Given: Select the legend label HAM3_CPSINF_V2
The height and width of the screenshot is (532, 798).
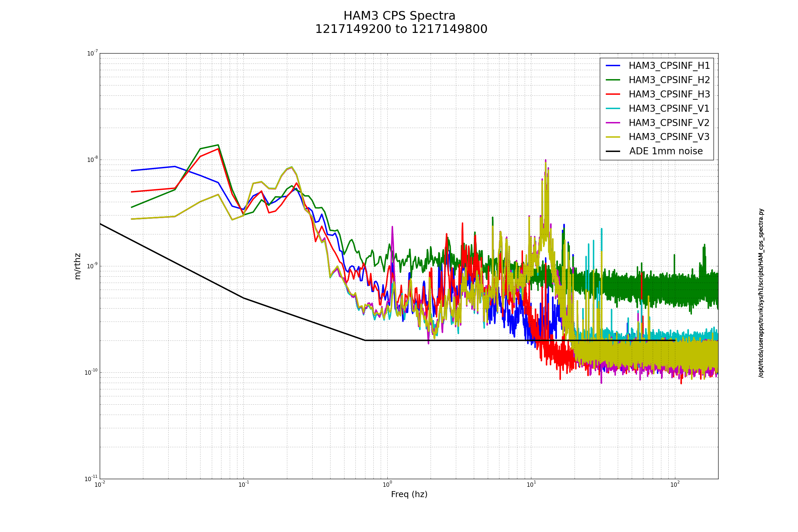Looking at the screenshot, I should [x=669, y=123].
